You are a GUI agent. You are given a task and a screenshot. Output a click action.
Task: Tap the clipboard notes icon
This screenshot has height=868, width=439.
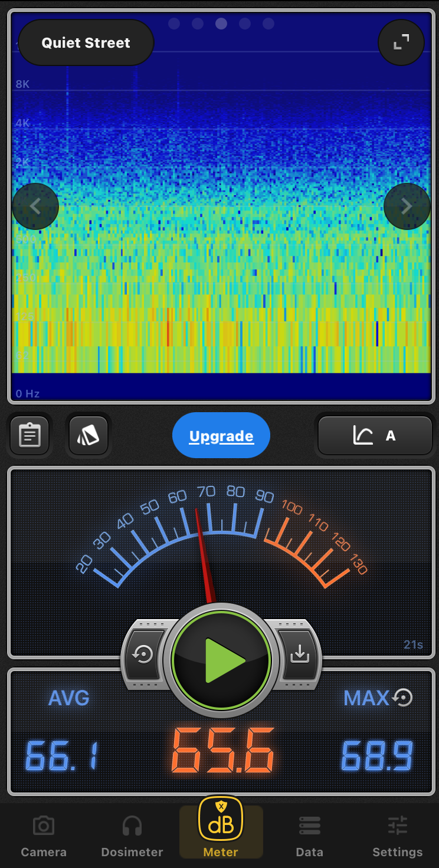point(30,436)
